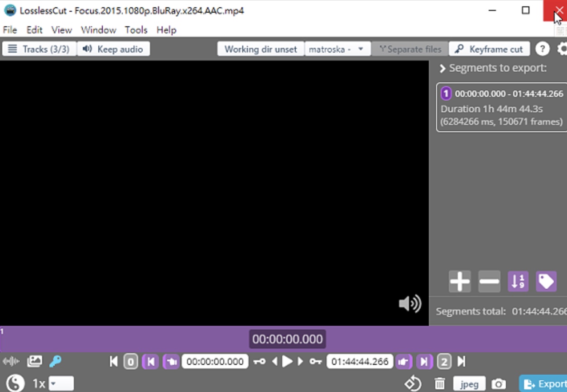Seek to next keyframe
The height and width of the screenshot is (392, 567).
point(315,362)
